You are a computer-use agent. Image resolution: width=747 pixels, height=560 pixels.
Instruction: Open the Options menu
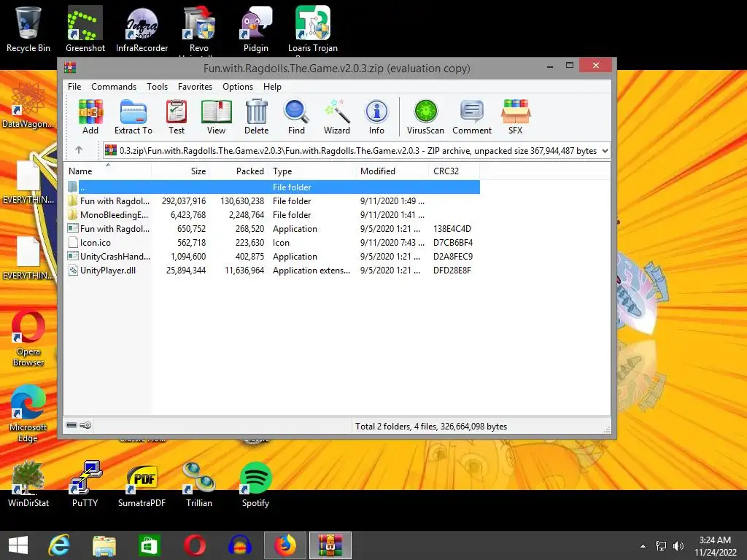click(x=238, y=87)
